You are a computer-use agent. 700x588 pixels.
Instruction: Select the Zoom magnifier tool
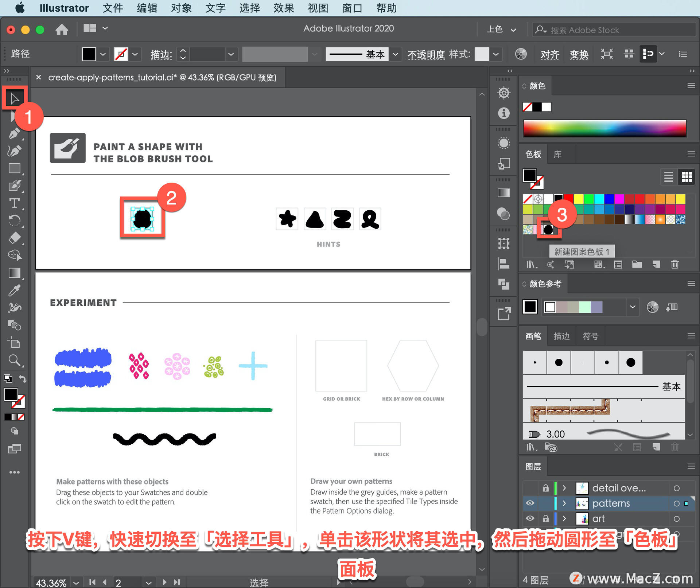[14, 360]
